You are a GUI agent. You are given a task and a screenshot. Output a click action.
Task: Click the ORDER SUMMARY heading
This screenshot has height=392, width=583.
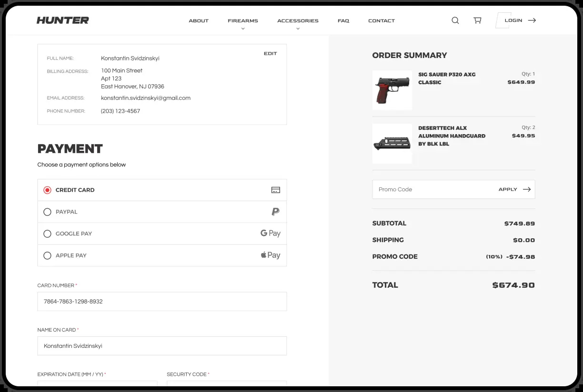[x=410, y=55]
